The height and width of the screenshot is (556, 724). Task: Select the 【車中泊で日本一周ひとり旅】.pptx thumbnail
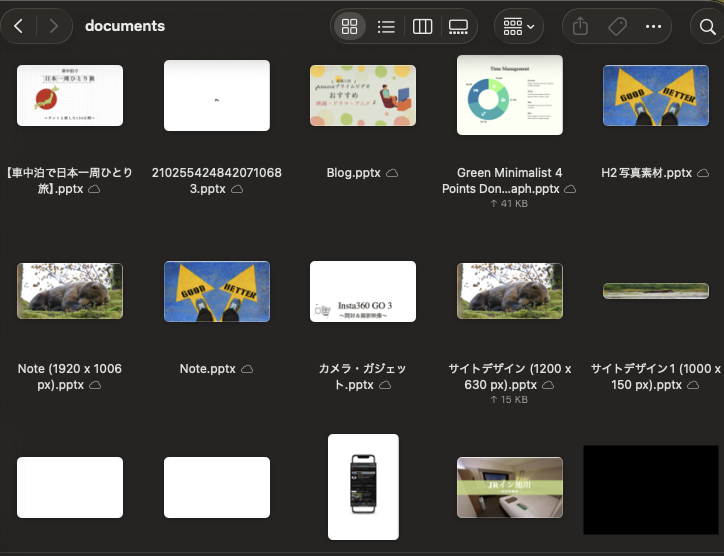point(70,96)
